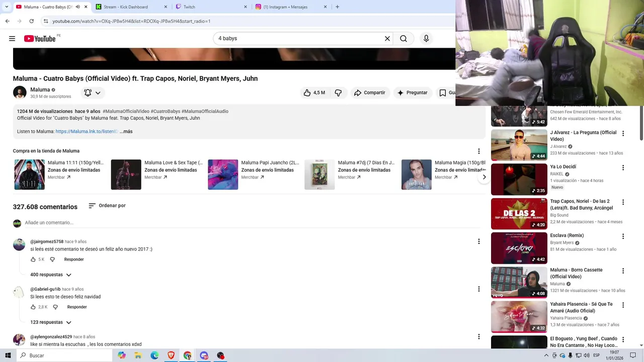Open File Explorer from taskbar
The image size is (644, 362).
pos(138,355)
